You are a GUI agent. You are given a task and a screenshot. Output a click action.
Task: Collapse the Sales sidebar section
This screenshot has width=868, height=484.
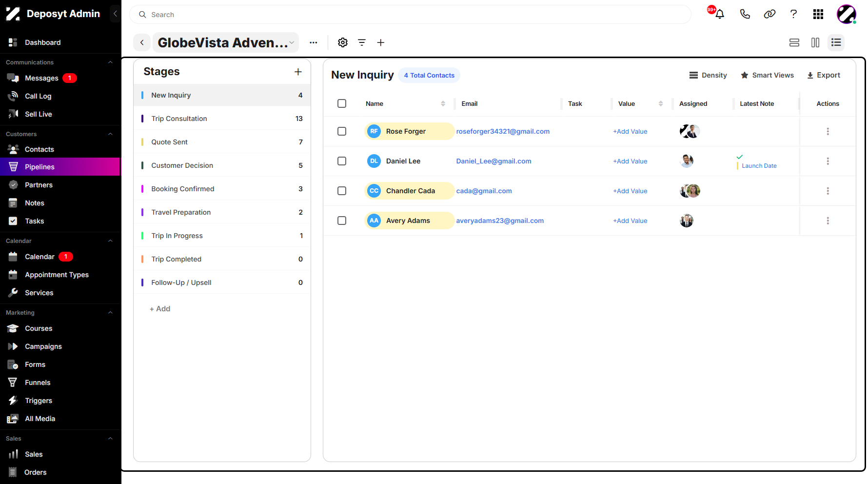[110, 439]
